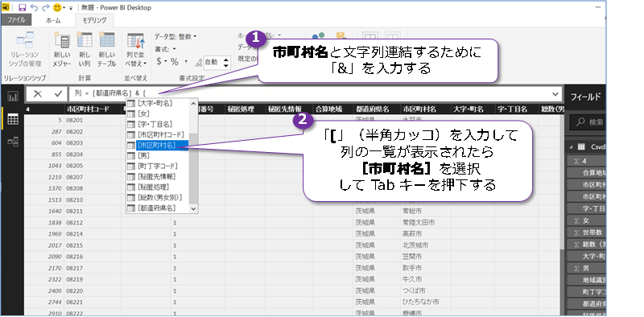Viewport: 644px width, 317px height.
Task: Choose [女] in the autocomplete list
Action: (157, 113)
